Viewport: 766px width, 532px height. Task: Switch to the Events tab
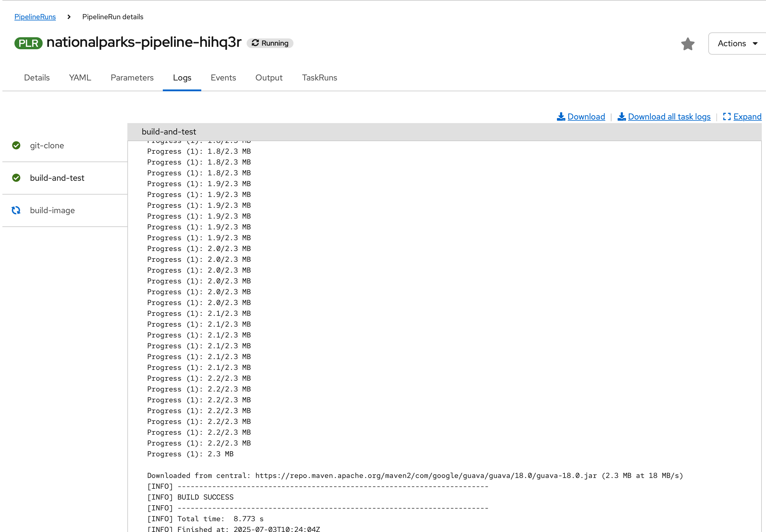tap(223, 78)
